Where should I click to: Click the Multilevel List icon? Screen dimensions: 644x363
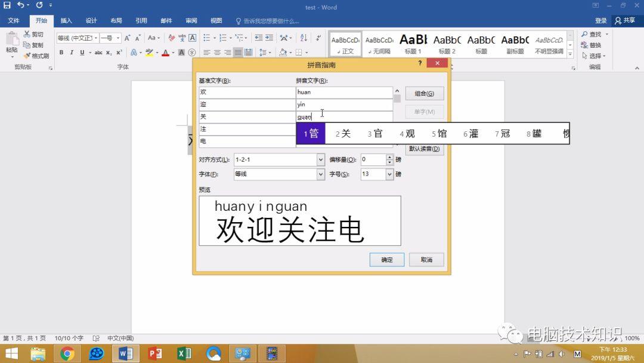239,38
